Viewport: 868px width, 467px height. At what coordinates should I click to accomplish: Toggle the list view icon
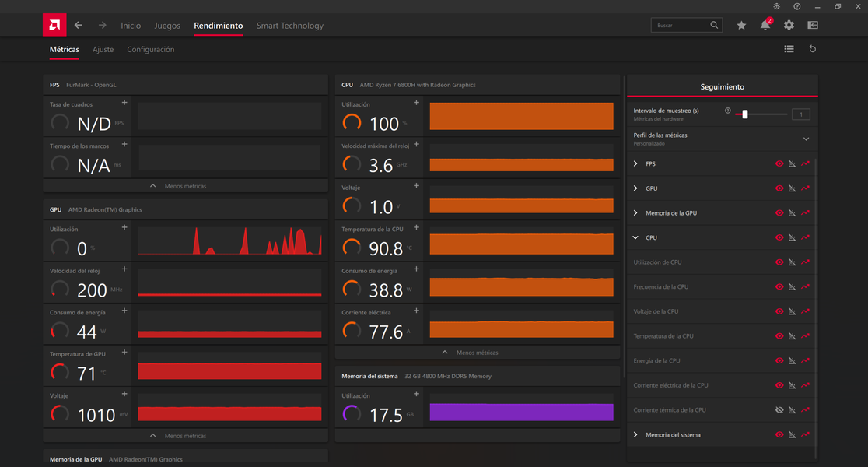coord(789,49)
